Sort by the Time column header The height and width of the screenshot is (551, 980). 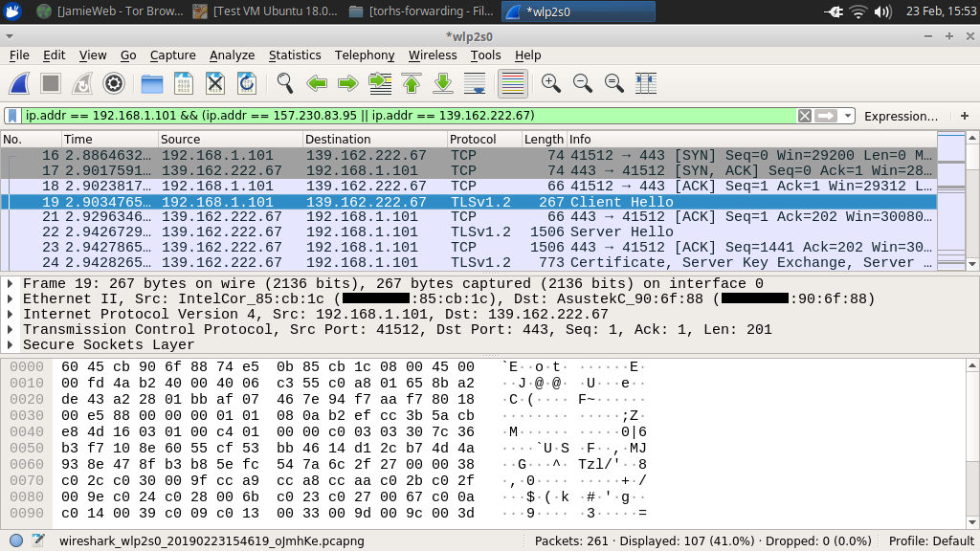tap(109, 140)
